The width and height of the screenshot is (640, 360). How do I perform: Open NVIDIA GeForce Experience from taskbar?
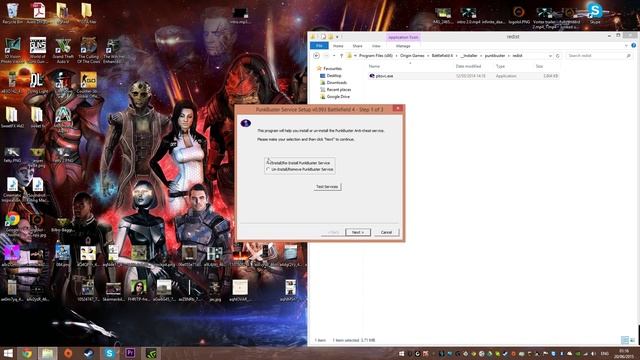(151, 353)
